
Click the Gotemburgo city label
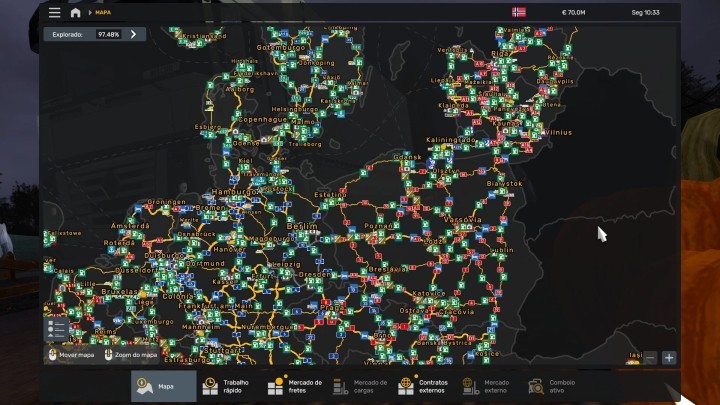click(281, 47)
